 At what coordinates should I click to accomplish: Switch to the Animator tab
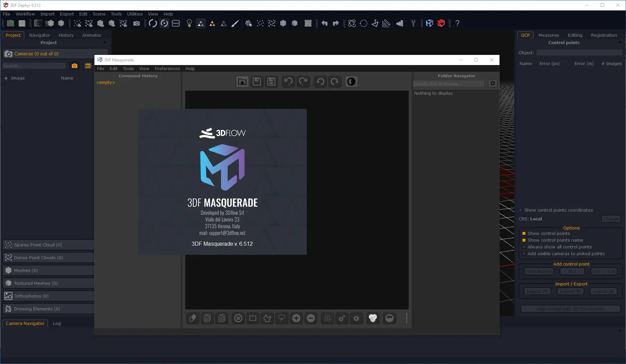(91, 35)
